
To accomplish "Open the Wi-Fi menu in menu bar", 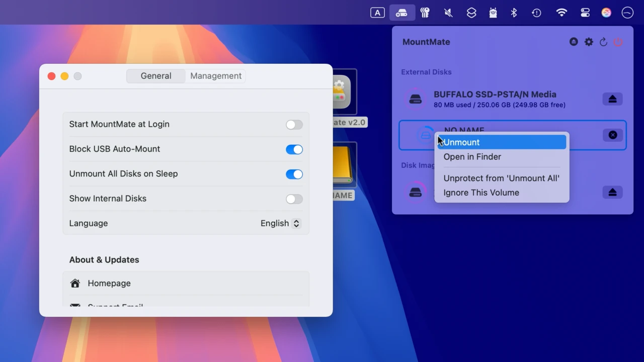I will click(561, 13).
